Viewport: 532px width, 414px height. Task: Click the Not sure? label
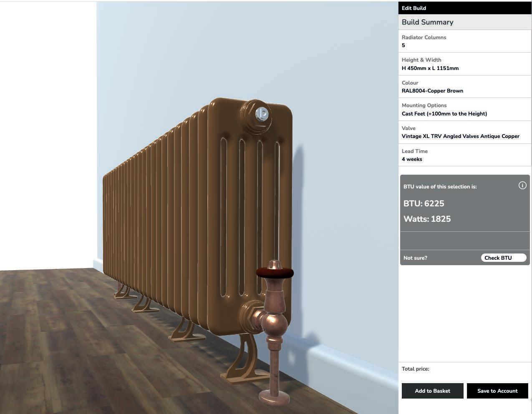point(415,258)
